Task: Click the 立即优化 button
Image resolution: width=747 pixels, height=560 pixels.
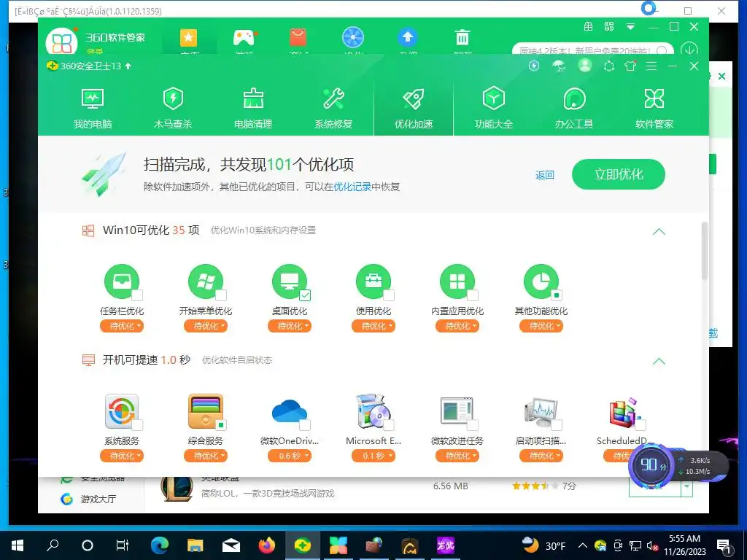Action: (x=619, y=174)
